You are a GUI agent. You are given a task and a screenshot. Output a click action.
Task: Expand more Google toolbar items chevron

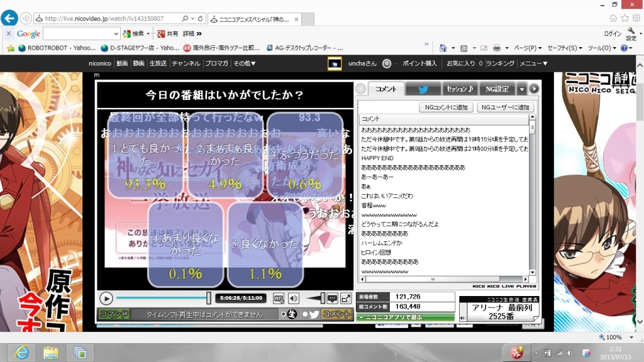click(199, 34)
